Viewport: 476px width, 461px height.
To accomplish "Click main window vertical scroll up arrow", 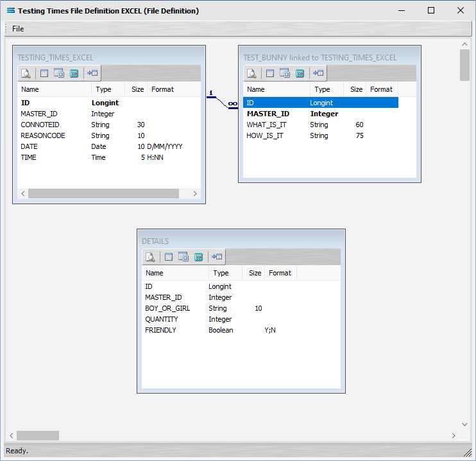I will 464,44.
